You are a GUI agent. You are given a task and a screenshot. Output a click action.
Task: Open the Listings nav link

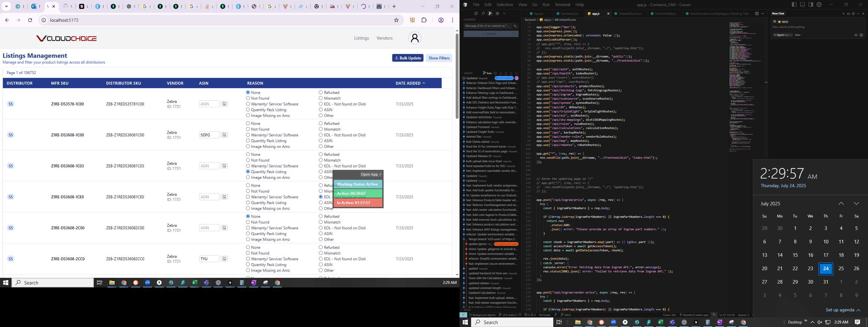click(x=362, y=38)
